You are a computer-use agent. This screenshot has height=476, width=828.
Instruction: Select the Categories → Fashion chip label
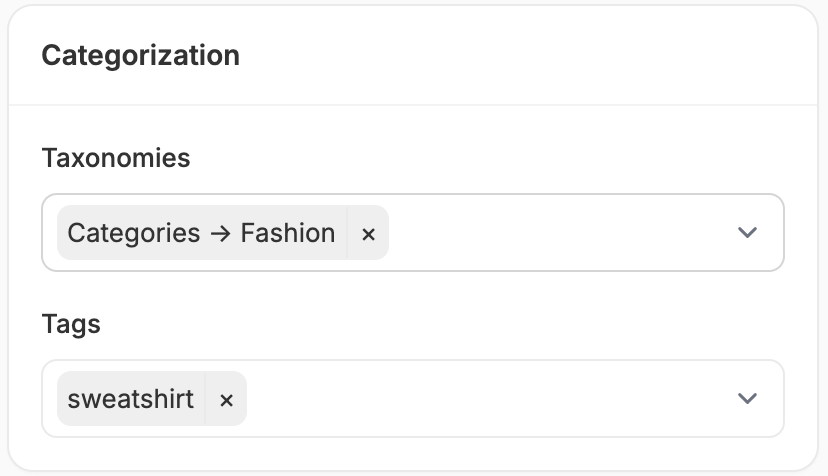pos(201,233)
